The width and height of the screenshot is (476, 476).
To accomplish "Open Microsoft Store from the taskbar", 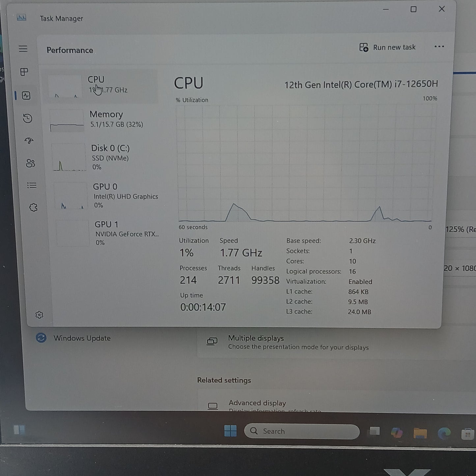I will 468,434.
